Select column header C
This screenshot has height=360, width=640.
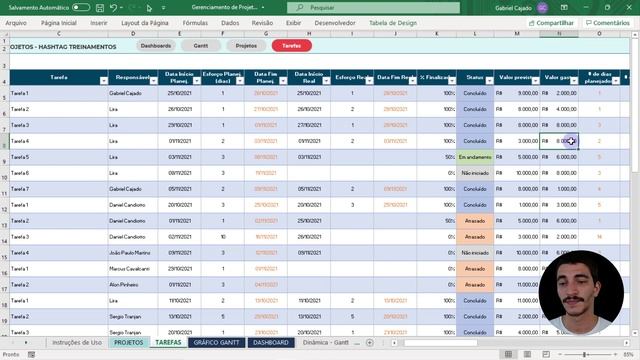click(x=59, y=34)
